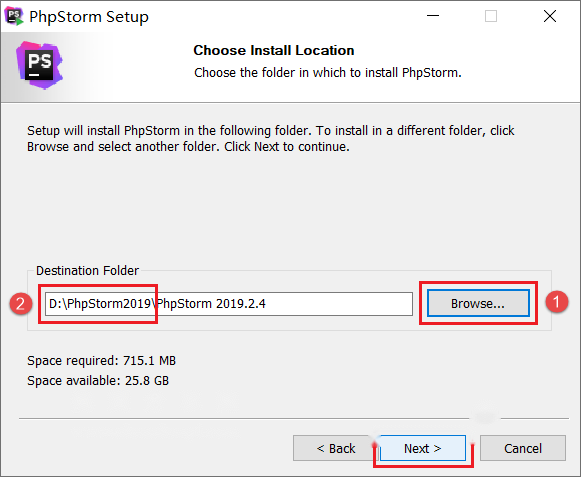Click the 'PhpStorm Setup' window title
This screenshot has width=581, height=477.
point(89,17)
